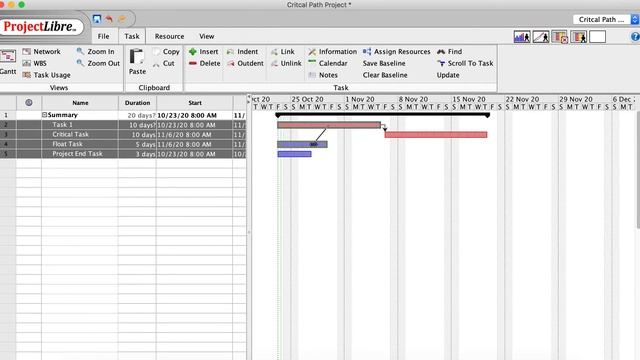The width and height of the screenshot is (640, 360).
Task: Switch to the WBS view
Action: [x=34, y=63]
